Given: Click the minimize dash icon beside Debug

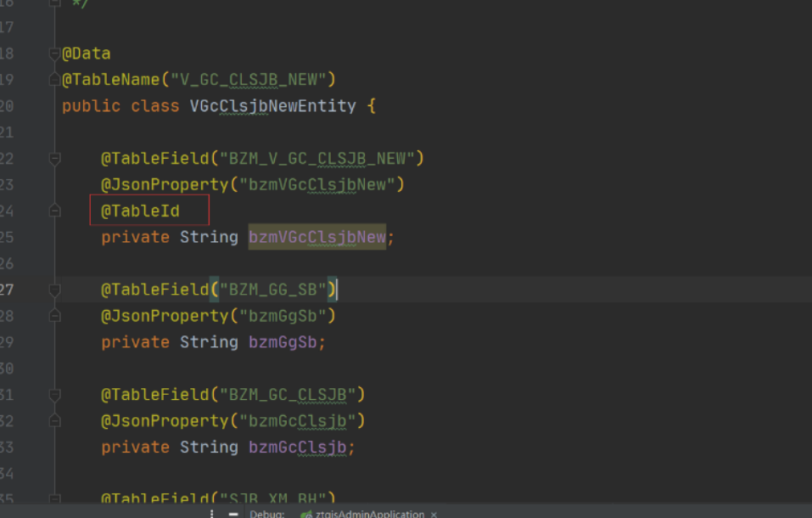Looking at the screenshot, I should pyautogui.click(x=232, y=514).
